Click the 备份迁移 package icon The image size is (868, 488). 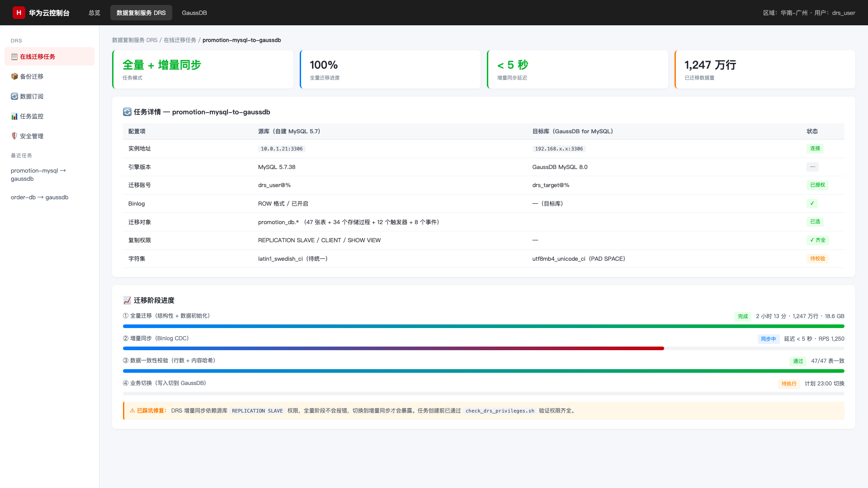[14, 76]
